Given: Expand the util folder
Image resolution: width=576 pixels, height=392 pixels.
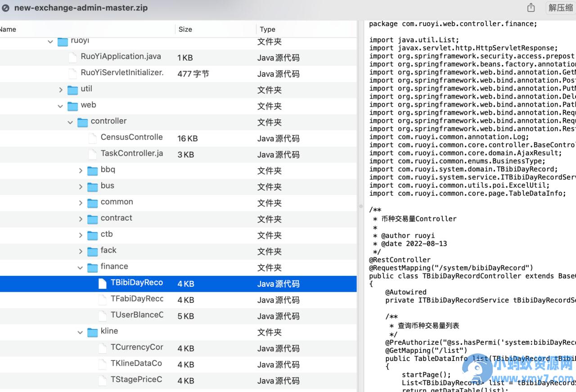Looking at the screenshot, I should (61, 90).
